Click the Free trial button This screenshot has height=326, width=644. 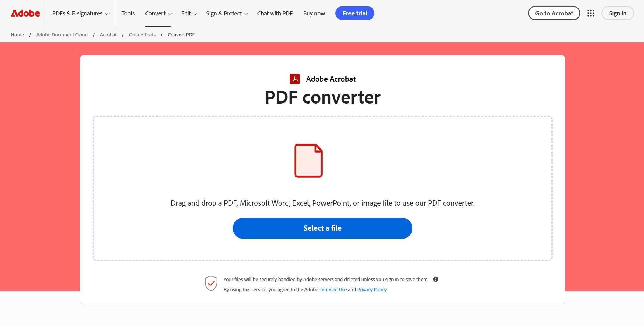[355, 13]
